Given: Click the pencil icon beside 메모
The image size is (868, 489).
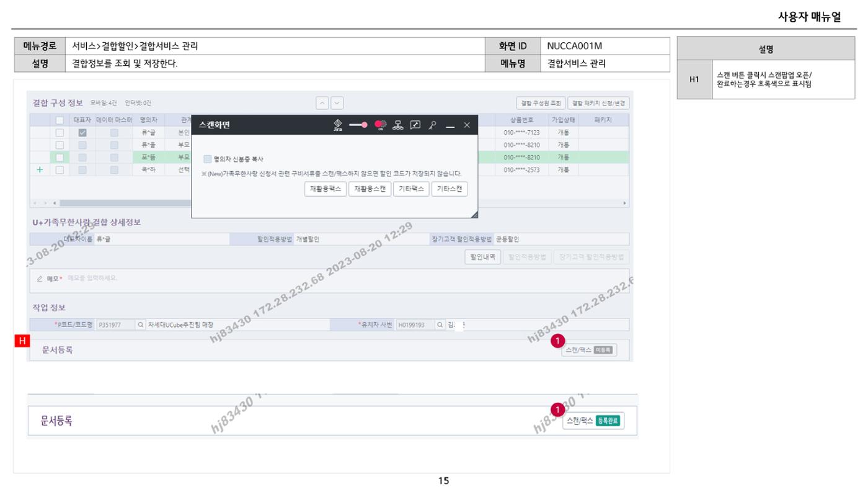Looking at the screenshot, I should [40, 278].
